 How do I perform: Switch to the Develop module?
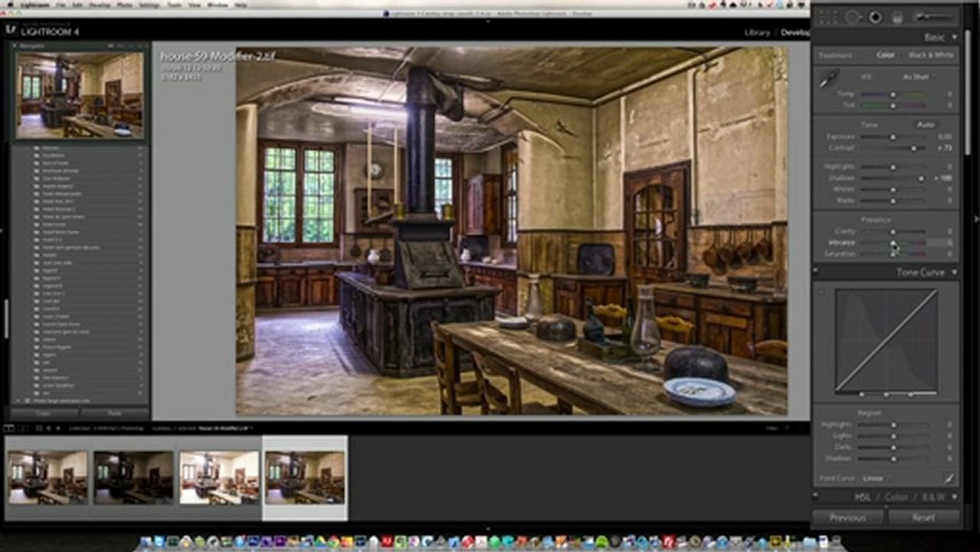click(x=795, y=33)
